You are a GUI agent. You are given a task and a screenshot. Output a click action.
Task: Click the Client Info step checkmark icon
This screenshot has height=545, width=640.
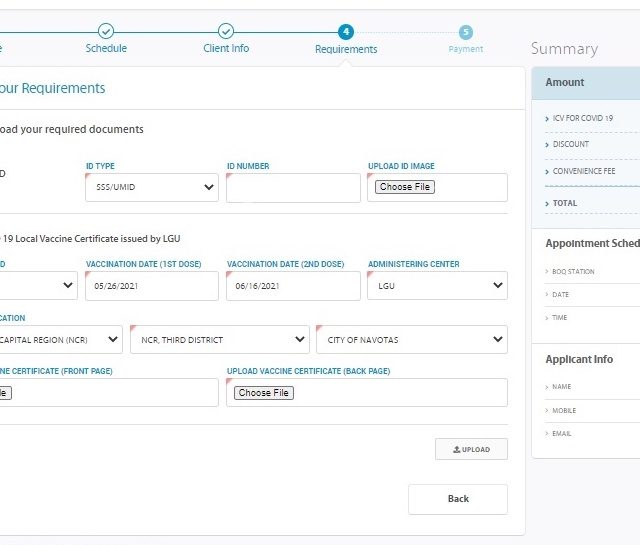tap(226, 32)
